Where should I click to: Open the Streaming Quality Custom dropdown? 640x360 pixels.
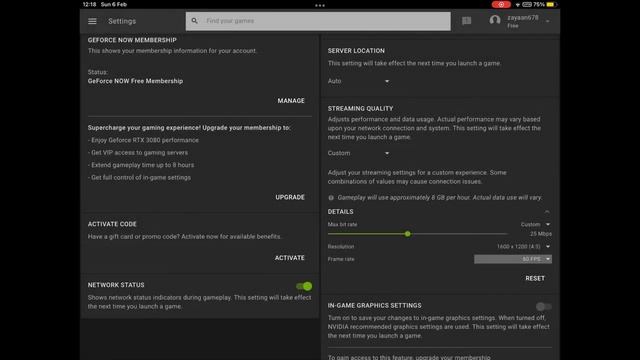pos(358,153)
